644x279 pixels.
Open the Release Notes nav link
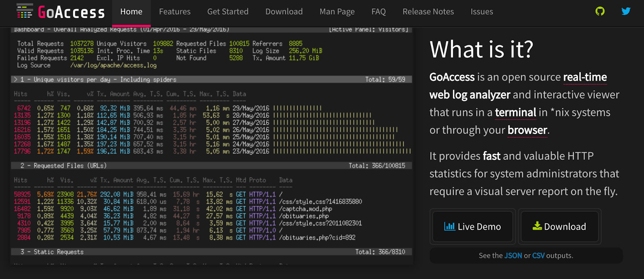pyautogui.click(x=428, y=12)
